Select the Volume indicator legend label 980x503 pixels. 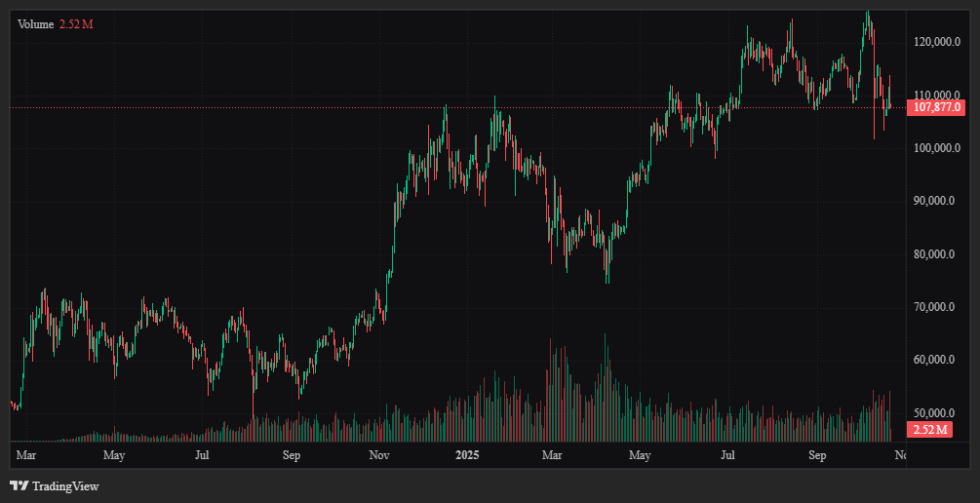[x=36, y=23]
